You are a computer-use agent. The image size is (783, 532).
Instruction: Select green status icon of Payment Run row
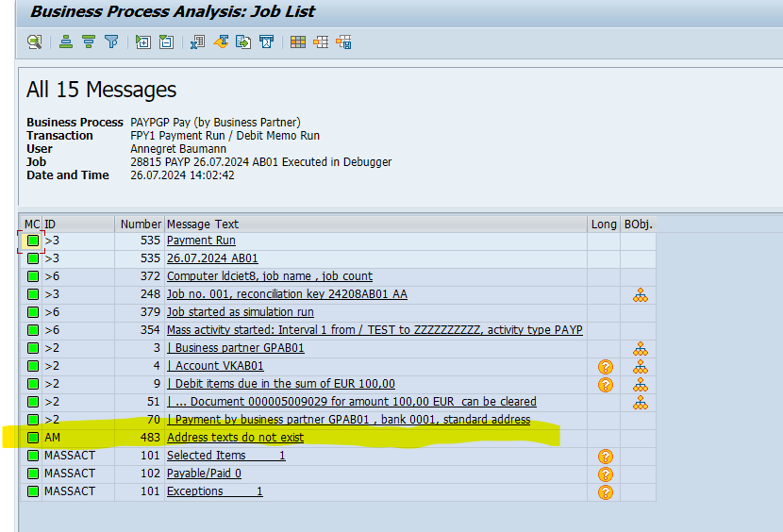point(33,241)
